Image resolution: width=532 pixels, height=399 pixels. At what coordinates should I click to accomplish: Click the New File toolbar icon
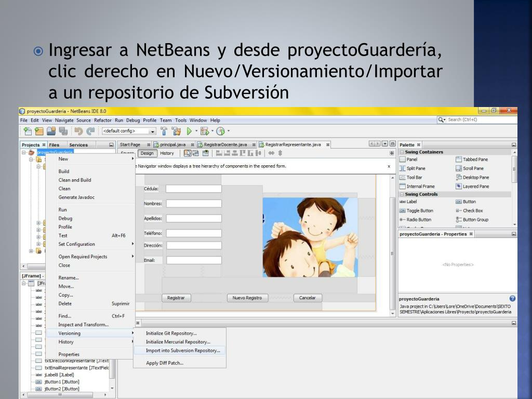pos(28,131)
